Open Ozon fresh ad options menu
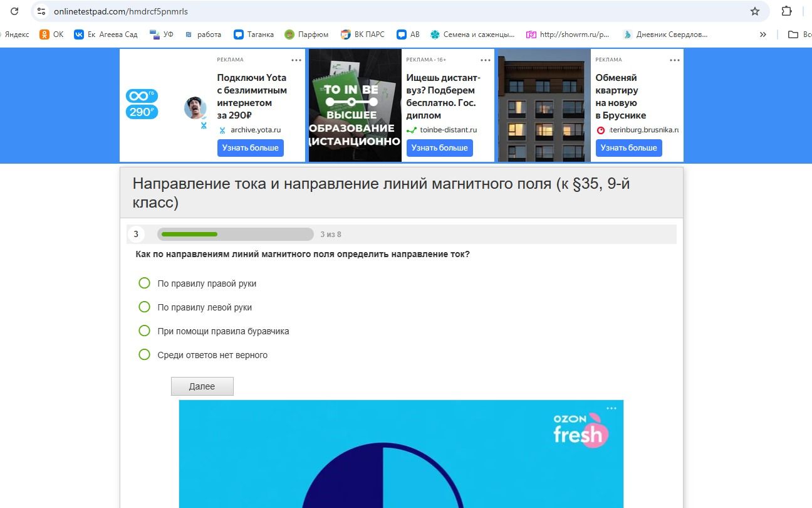 [x=612, y=408]
